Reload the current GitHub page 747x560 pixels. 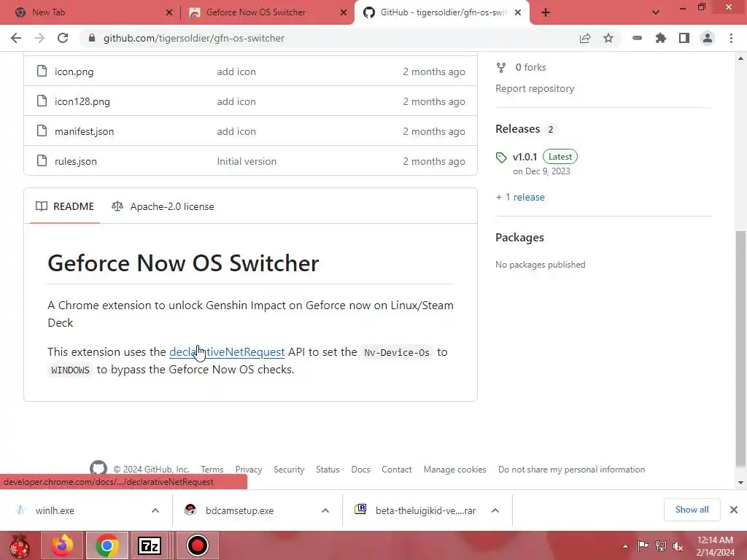(x=63, y=38)
